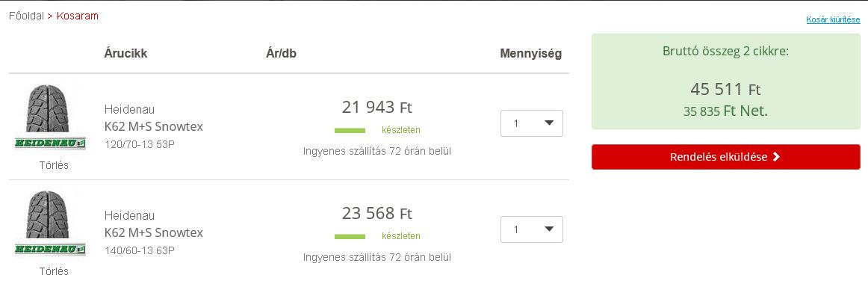Click Heidenau logo under first tire
The height and width of the screenshot is (287, 868).
click(50, 143)
